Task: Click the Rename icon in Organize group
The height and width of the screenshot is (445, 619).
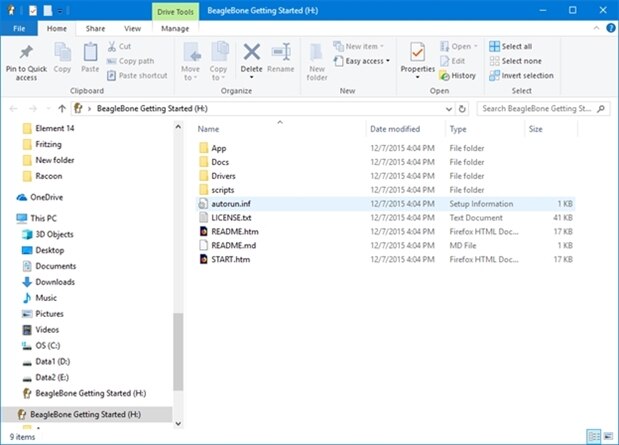Action: tap(281, 58)
